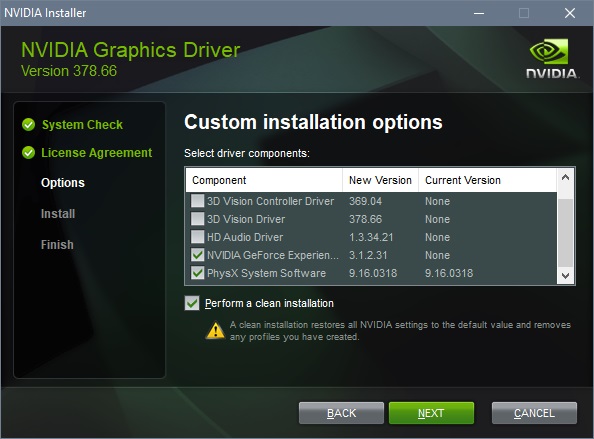594x439 pixels.
Task: Click the System Check green checkmark icon
Action: (x=28, y=124)
